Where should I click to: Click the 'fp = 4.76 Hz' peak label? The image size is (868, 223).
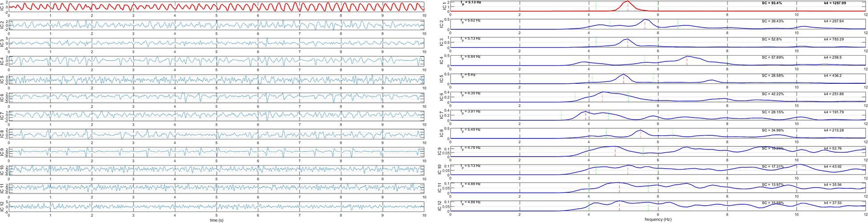(x=471, y=148)
